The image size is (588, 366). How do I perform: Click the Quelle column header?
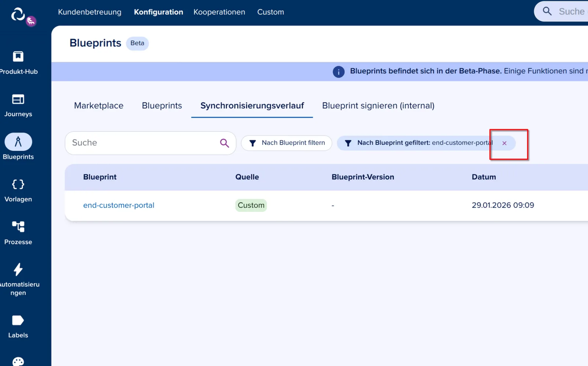247,177
